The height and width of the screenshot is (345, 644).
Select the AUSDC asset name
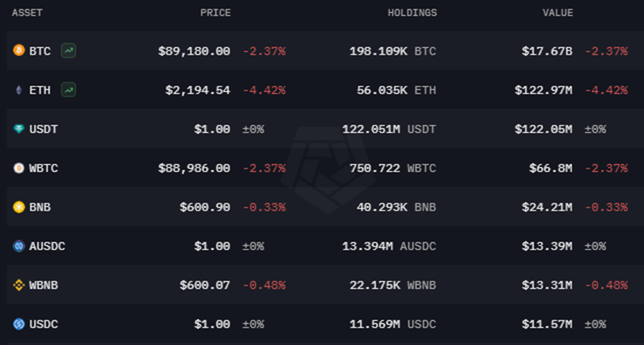(47, 246)
